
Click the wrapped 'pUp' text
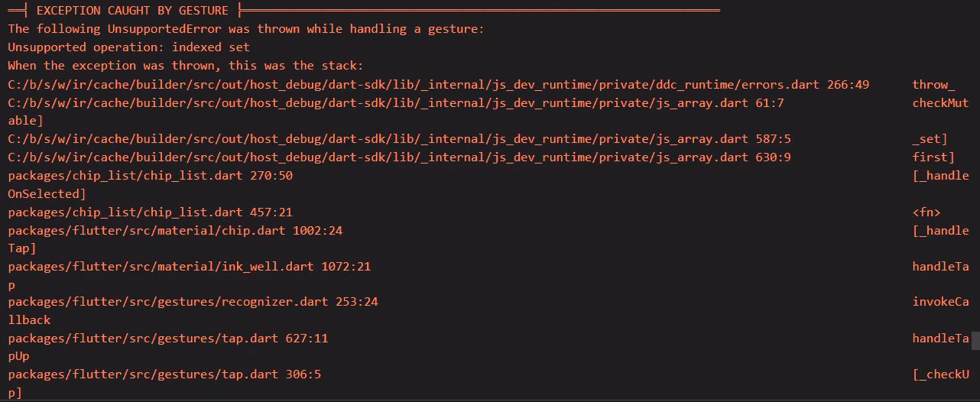click(x=18, y=356)
